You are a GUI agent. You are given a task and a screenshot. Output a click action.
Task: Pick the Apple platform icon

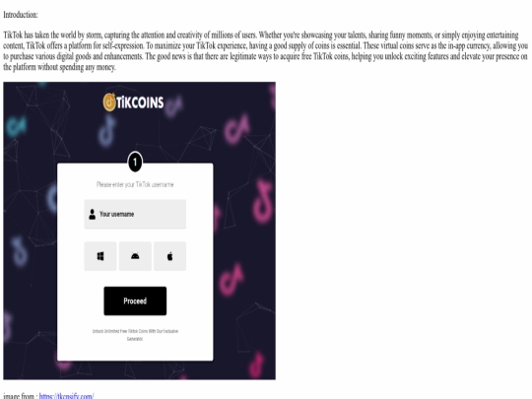170,256
